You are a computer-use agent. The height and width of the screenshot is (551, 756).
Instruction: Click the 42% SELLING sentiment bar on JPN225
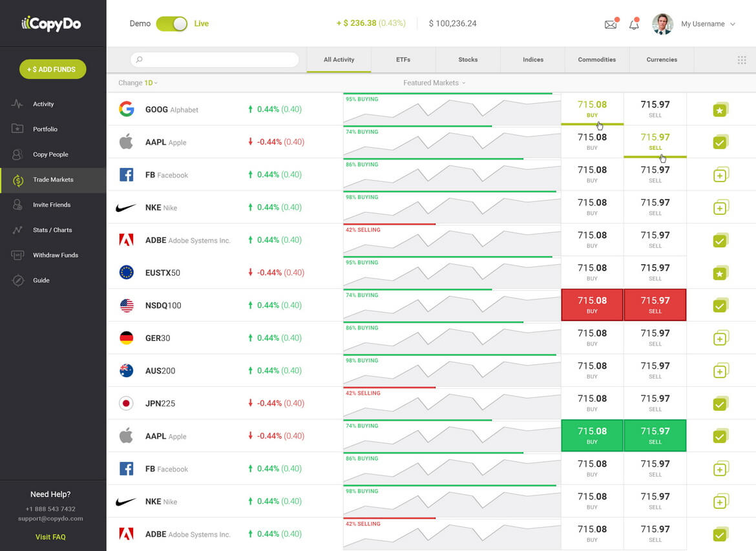point(389,388)
